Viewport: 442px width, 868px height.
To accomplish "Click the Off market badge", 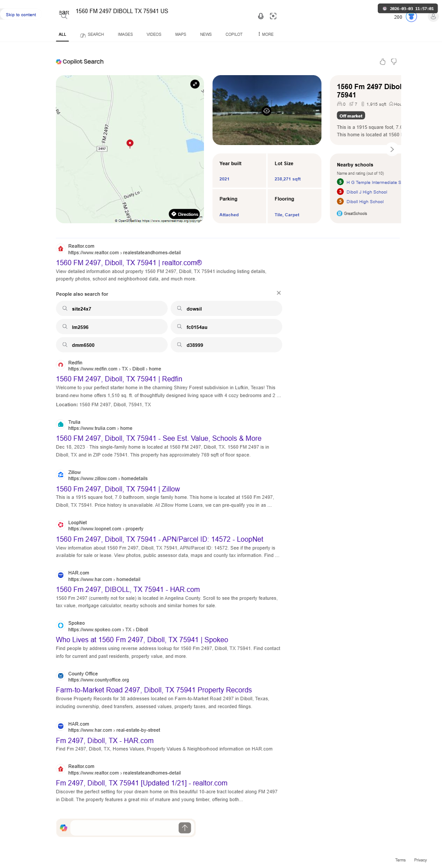I will click(351, 116).
